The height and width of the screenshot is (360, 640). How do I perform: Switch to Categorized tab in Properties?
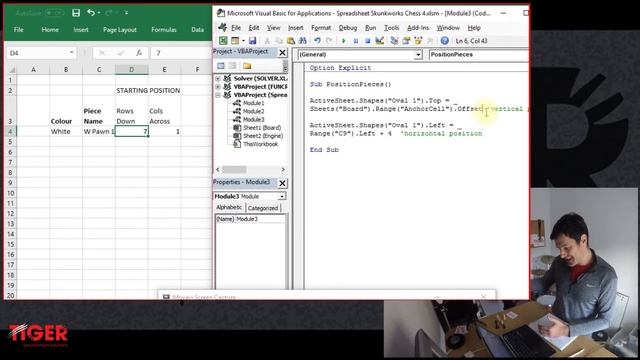coord(263,208)
